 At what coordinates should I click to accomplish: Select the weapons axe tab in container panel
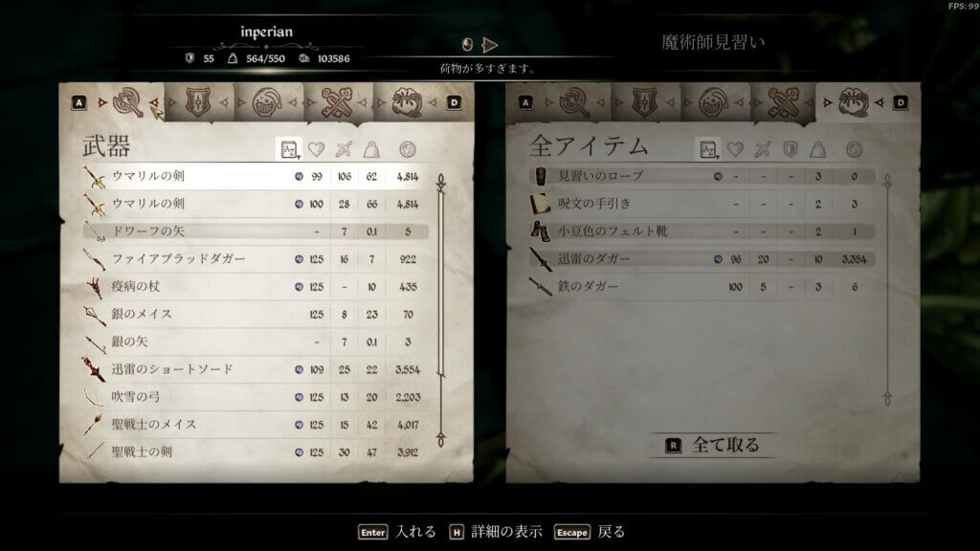(574, 102)
